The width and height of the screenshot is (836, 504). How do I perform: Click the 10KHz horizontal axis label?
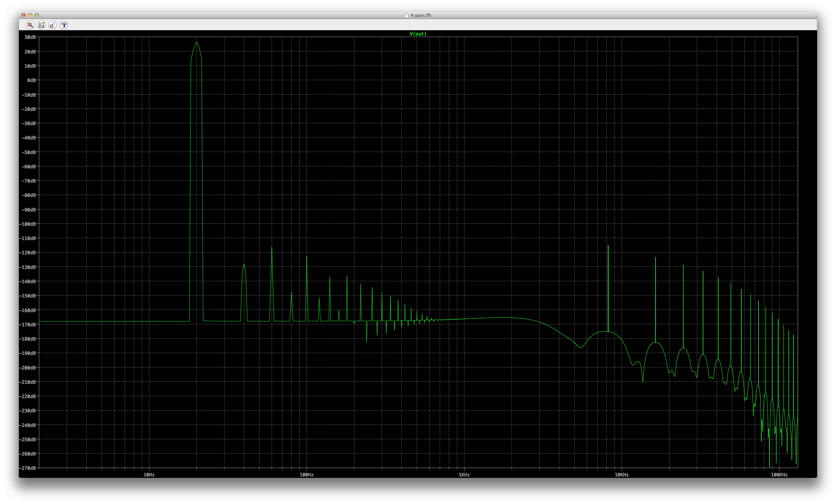point(622,475)
